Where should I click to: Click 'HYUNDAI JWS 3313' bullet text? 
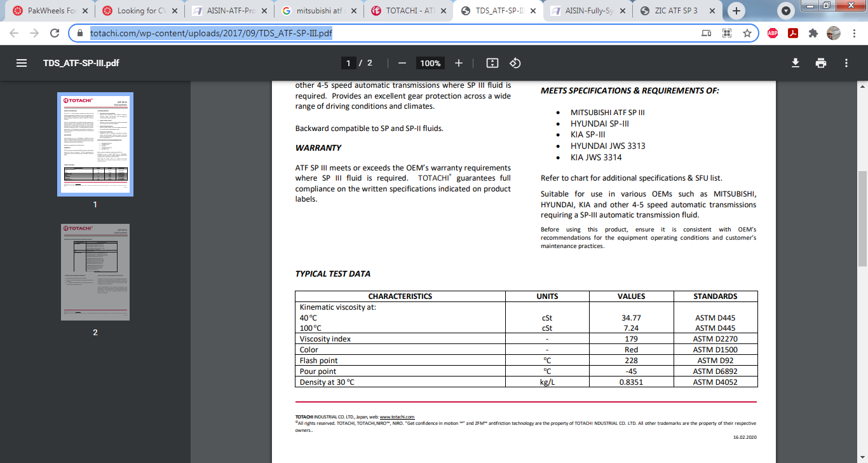[607, 146]
